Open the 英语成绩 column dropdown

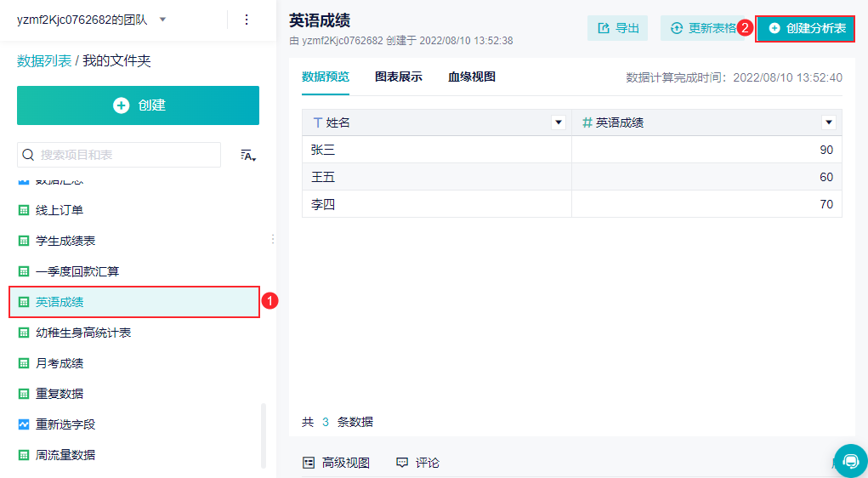(x=829, y=122)
